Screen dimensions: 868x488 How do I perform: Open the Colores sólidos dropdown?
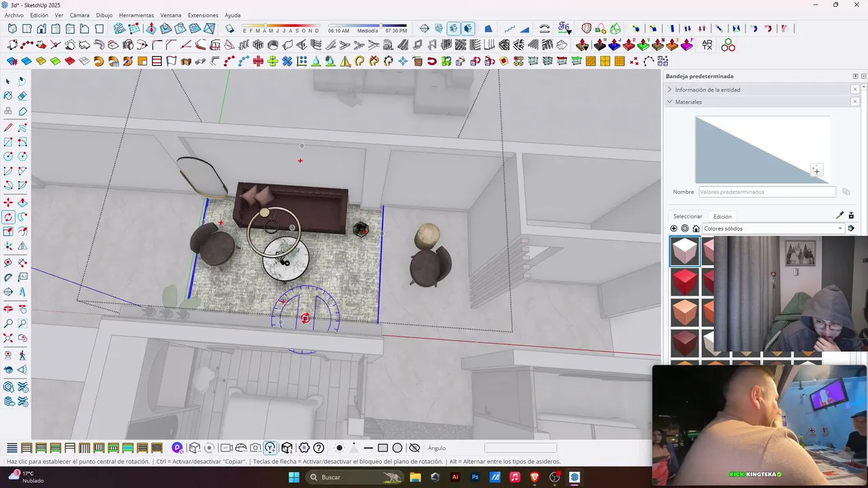pyautogui.click(x=773, y=228)
